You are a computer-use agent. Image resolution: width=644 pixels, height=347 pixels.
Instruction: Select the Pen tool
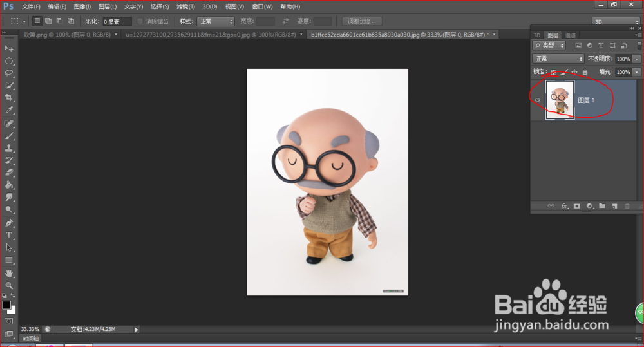8,223
